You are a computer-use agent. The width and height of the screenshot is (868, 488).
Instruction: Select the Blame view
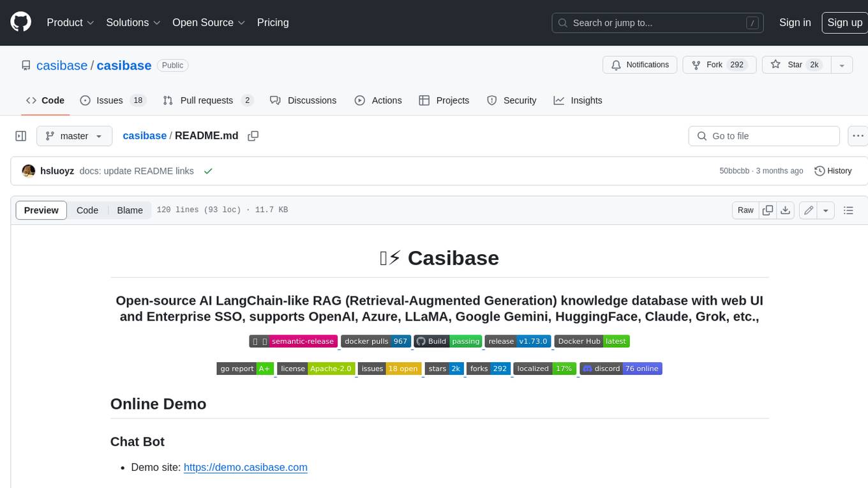(x=130, y=210)
